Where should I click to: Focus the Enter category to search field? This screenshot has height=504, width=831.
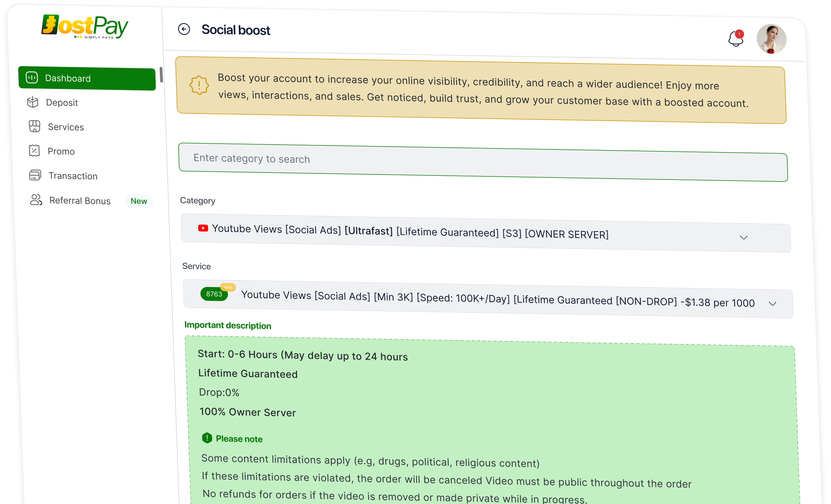tap(483, 162)
